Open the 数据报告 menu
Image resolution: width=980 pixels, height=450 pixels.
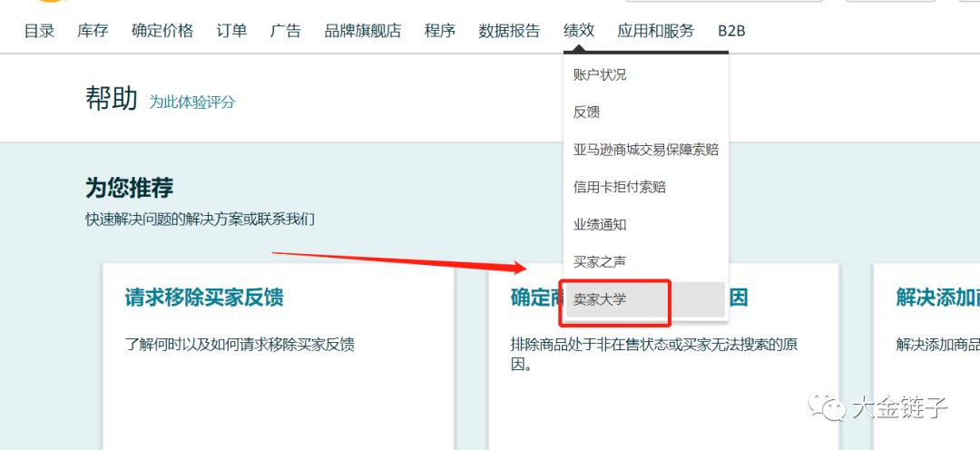[509, 31]
